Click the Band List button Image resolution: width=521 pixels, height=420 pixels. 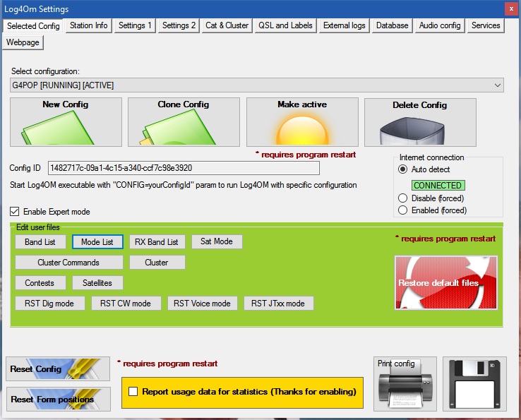40,242
